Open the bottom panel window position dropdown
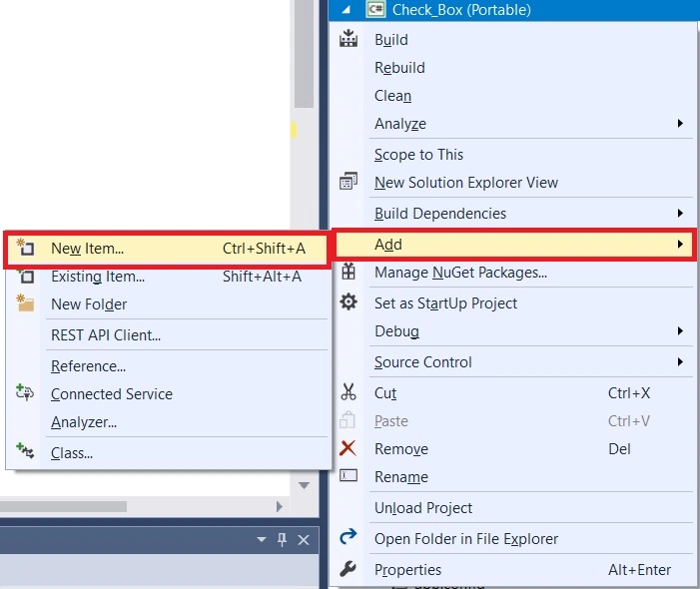This screenshot has height=589, width=700. (x=262, y=540)
